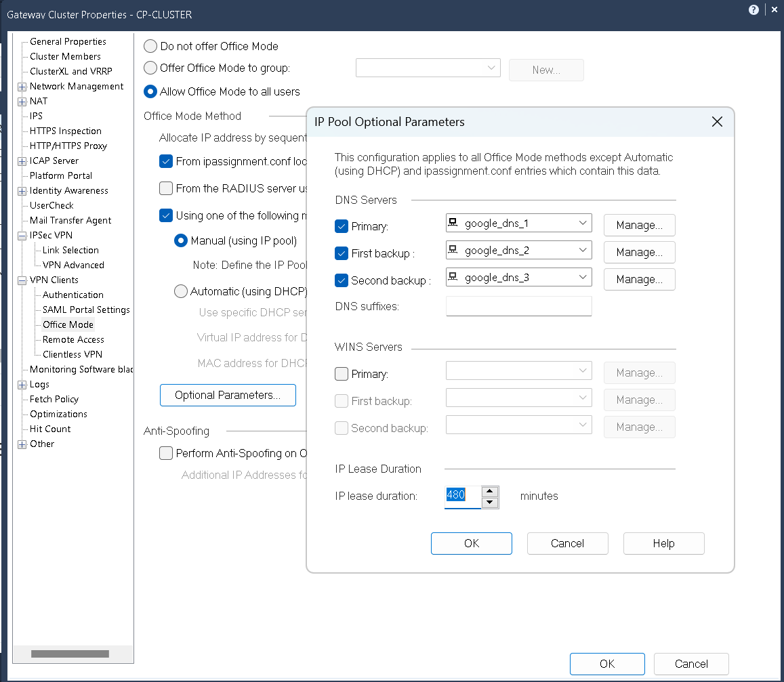The image size is (784, 682).
Task: Open HTTPS Inspection settings page
Action: tap(66, 131)
